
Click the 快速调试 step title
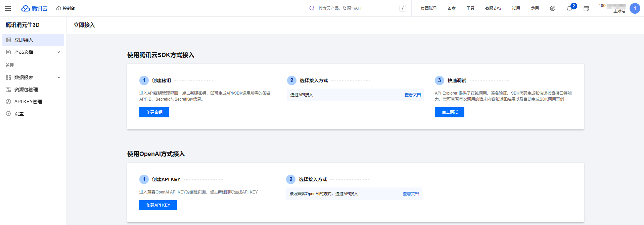457,80
